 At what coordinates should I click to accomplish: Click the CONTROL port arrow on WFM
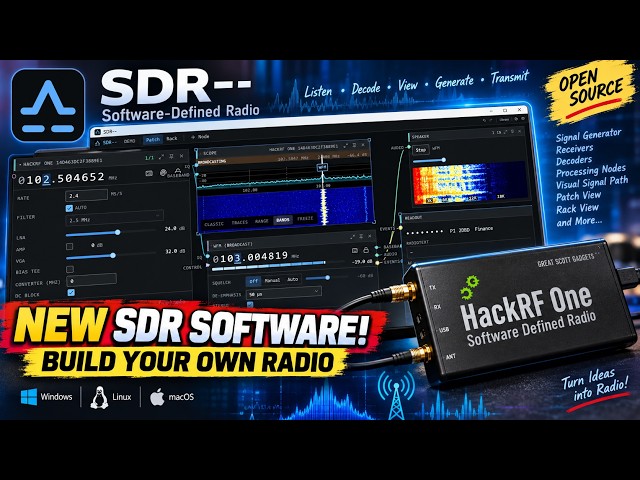click(x=207, y=266)
